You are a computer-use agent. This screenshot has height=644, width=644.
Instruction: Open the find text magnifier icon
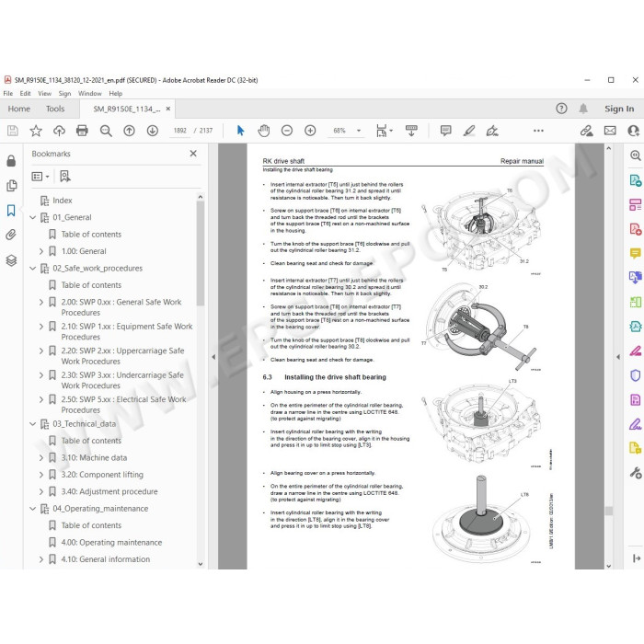[x=106, y=131]
